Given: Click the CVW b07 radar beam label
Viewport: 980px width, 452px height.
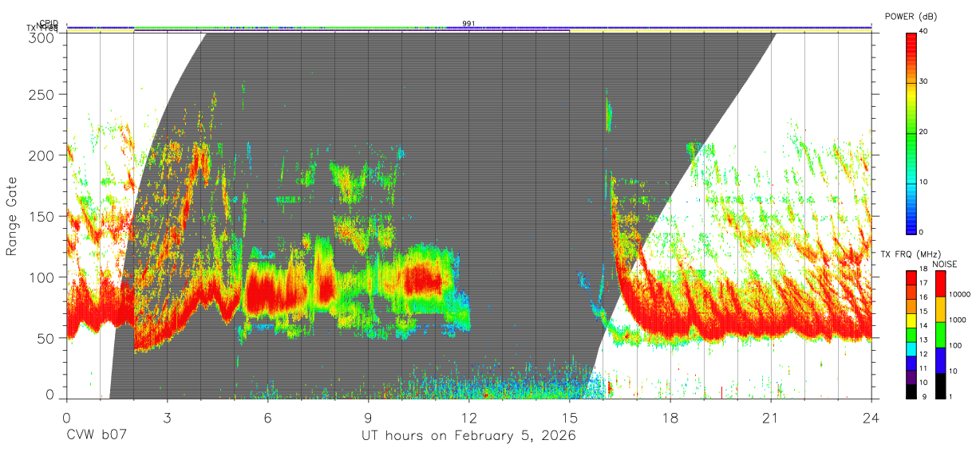Looking at the screenshot, I should 97,436.
